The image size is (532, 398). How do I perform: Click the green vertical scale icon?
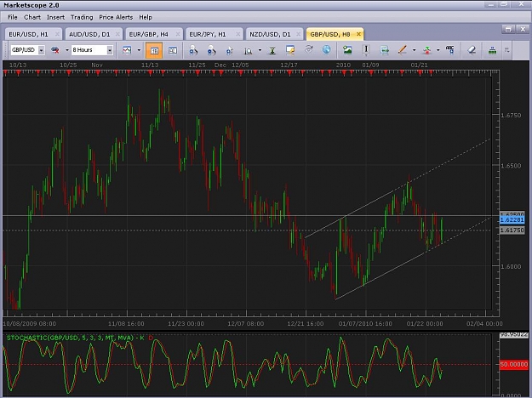(x=272, y=50)
